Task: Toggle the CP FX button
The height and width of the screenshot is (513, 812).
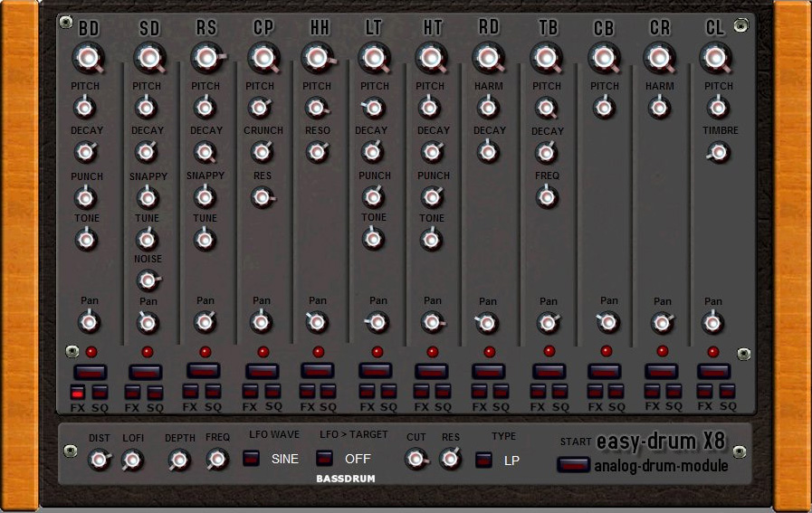Action: click(250, 392)
